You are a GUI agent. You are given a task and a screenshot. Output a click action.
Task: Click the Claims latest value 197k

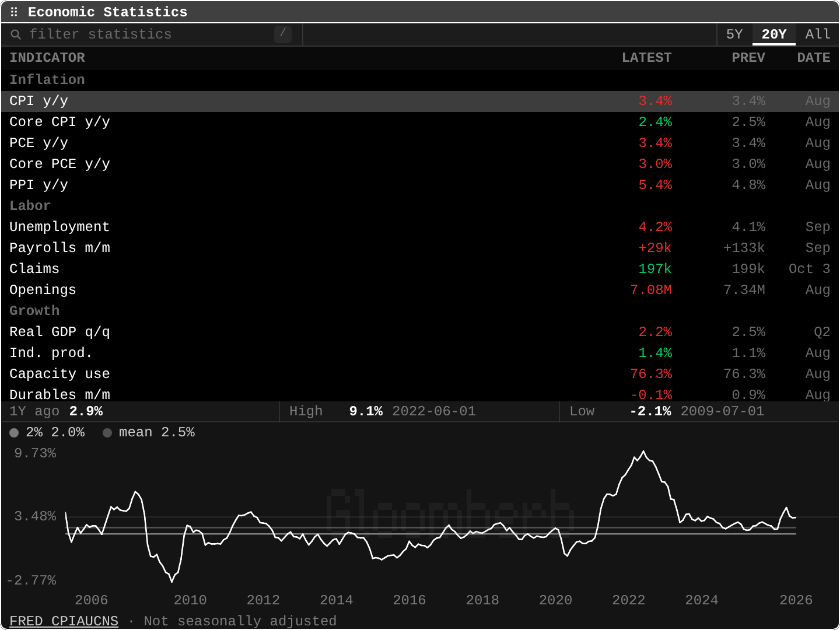click(655, 269)
